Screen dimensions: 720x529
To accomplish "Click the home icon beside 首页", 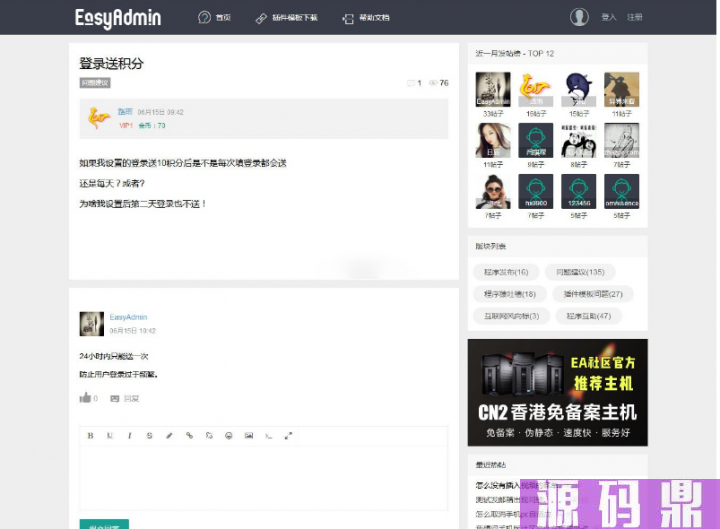I will 204,17.
